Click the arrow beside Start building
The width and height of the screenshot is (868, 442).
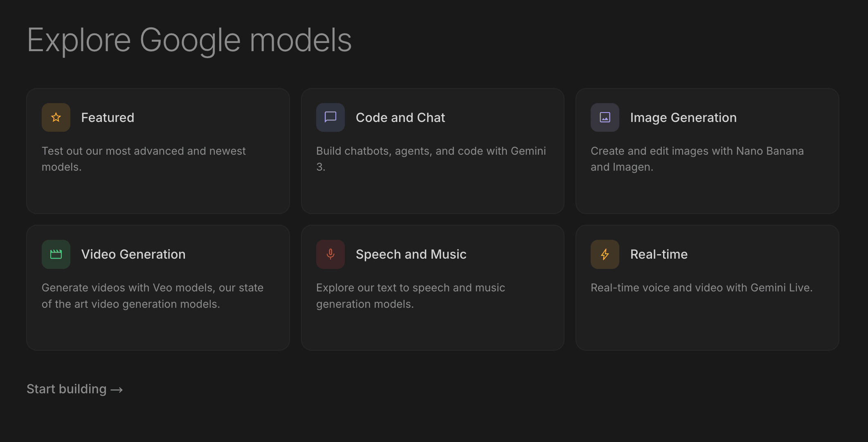[x=117, y=390]
